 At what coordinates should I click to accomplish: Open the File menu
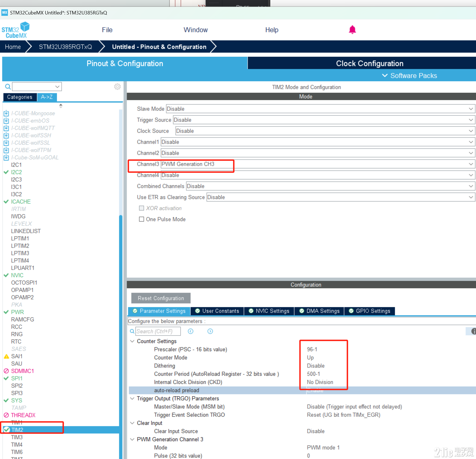[107, 30]
